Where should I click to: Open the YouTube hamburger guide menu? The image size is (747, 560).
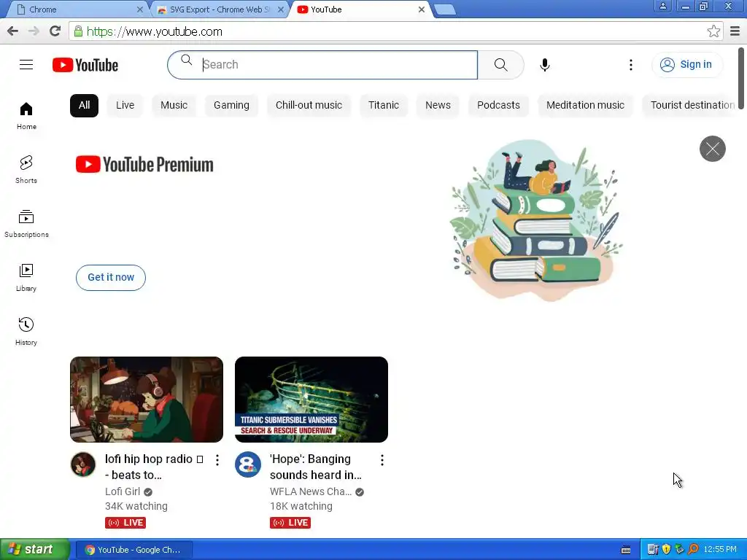coord(26,65)
